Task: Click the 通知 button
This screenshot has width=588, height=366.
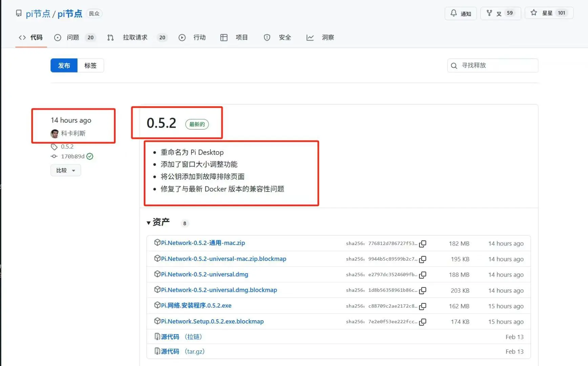Action: [x=461, y=13]
